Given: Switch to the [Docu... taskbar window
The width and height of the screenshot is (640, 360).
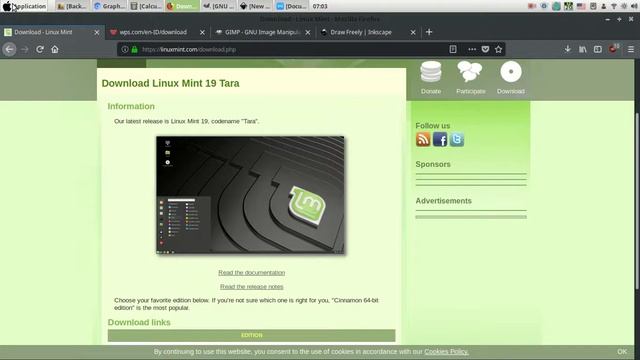Looking at the screenshot, I should (x=292, y=6).
